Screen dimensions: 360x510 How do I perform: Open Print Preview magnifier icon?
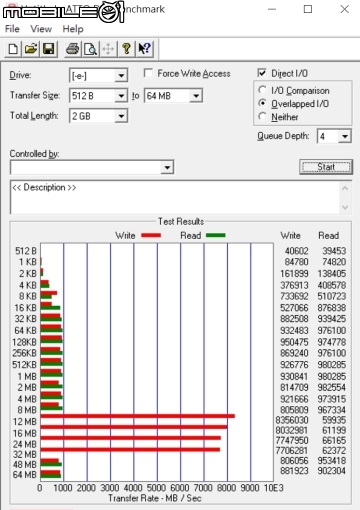click(x=90, y=49)
